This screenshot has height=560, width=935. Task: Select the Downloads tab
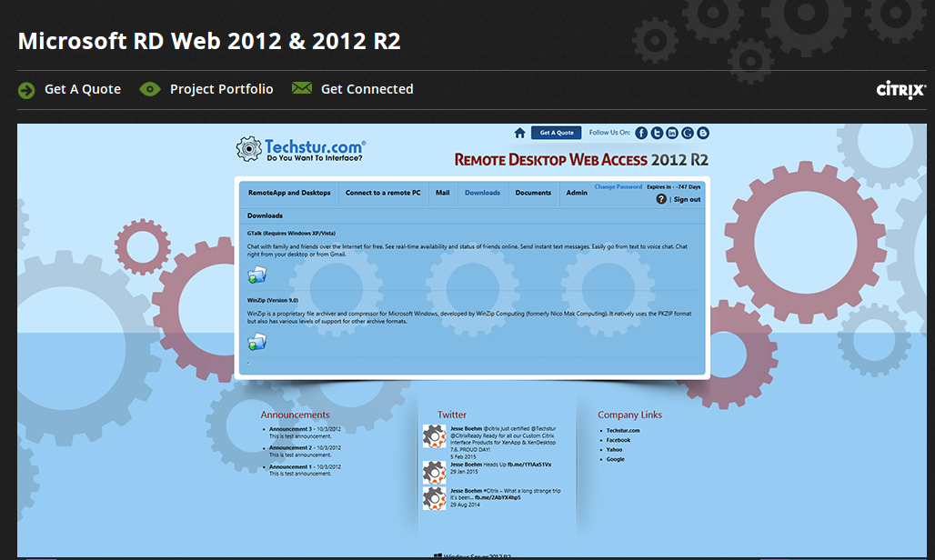pos(482,193)
